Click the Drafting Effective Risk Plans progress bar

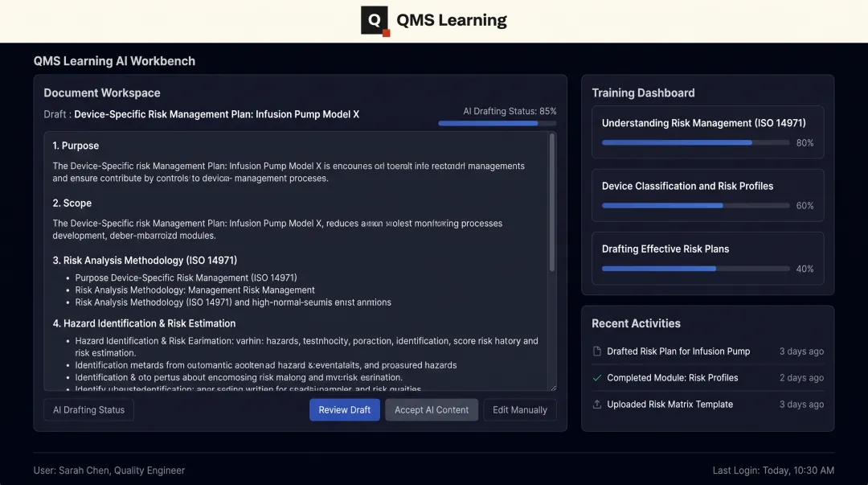(696, 269)
